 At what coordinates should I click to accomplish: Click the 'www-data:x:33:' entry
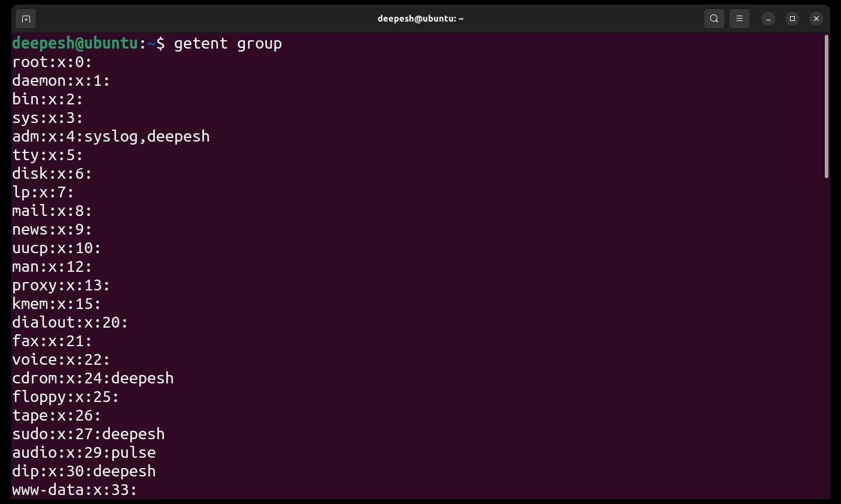pyautogui.click(x=74, y=490)
